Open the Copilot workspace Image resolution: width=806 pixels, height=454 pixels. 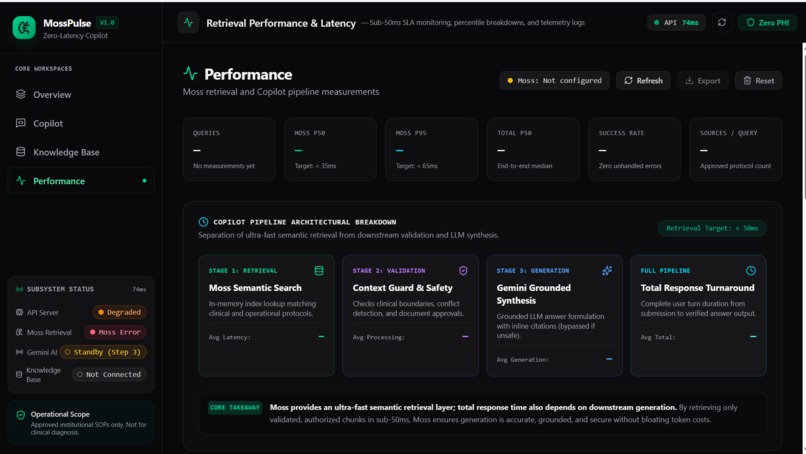coord(81,123)
